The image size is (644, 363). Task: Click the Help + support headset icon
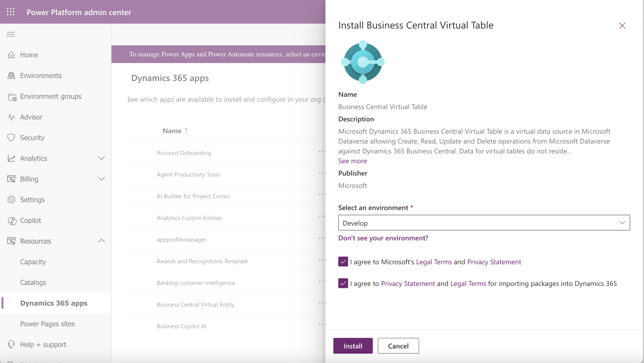coord(11,344)
